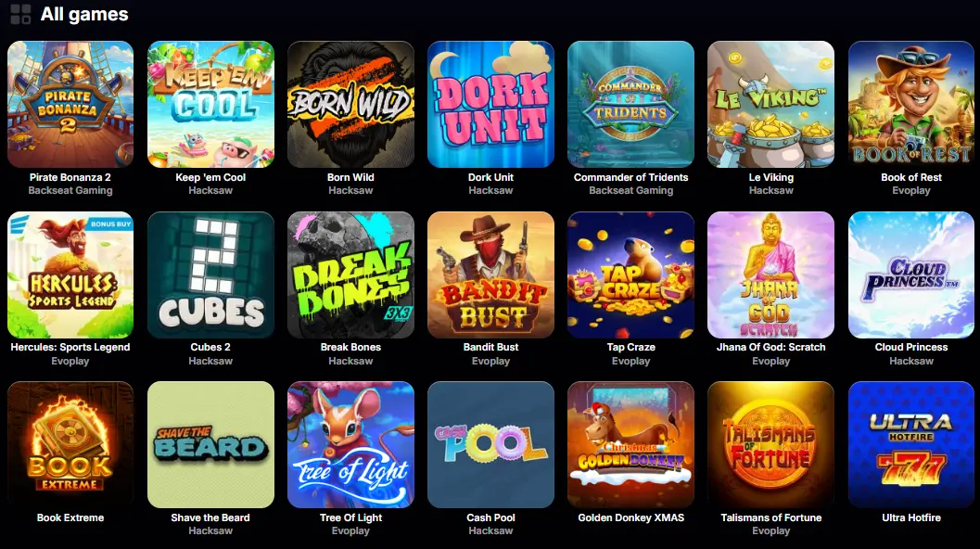Open Hercules: Sports Legend game tile

[70, 275]
